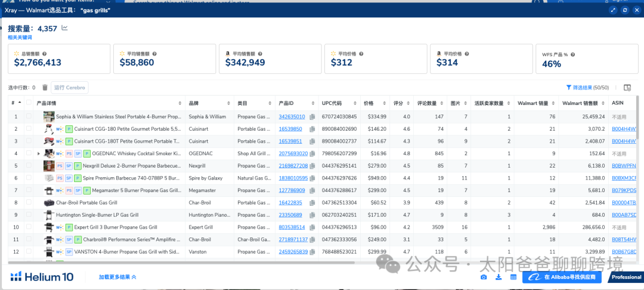
Task: Open search volume trend chart icon
Action: (64, 28)
